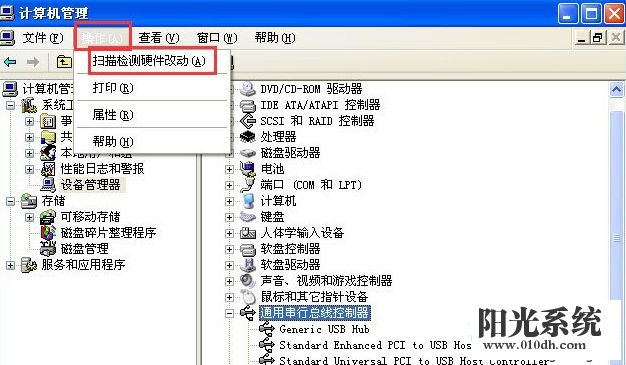This screenshot has width=626, height=365.
Task: Click the up-one-level folder toolbar icon
Action: click(64, 62)
